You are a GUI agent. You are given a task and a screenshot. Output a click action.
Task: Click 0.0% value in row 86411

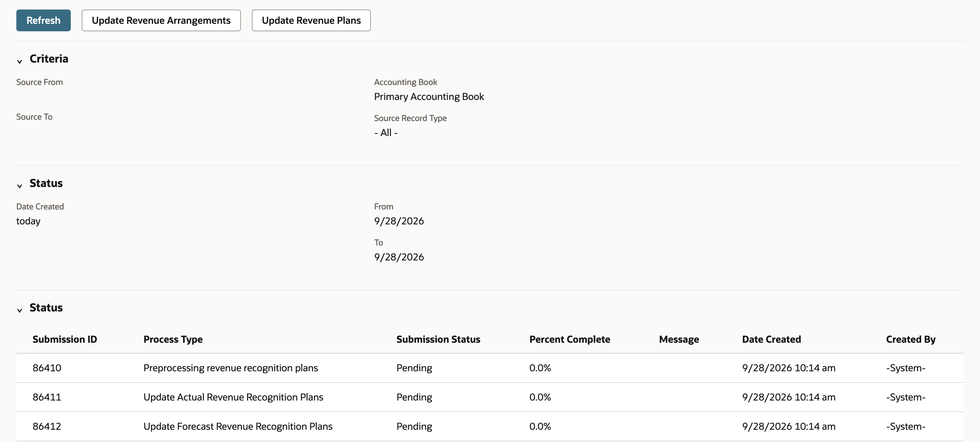540,397
